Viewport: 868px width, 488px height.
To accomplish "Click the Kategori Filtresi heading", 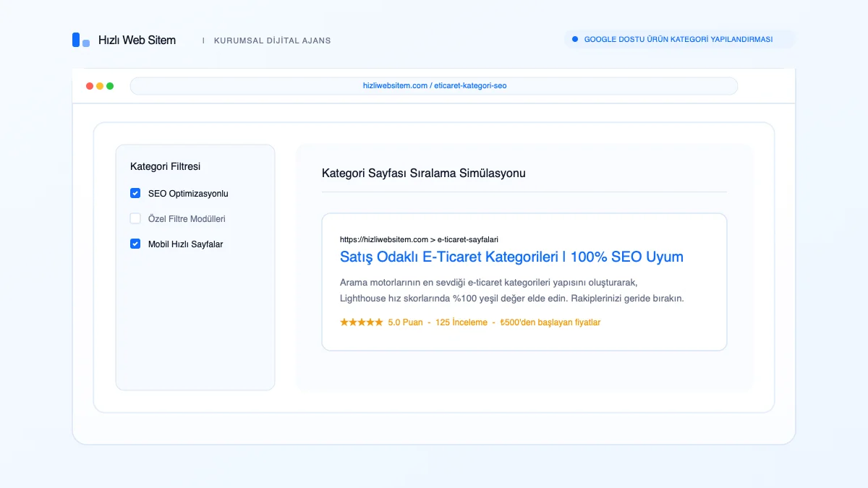I will 166,166.
